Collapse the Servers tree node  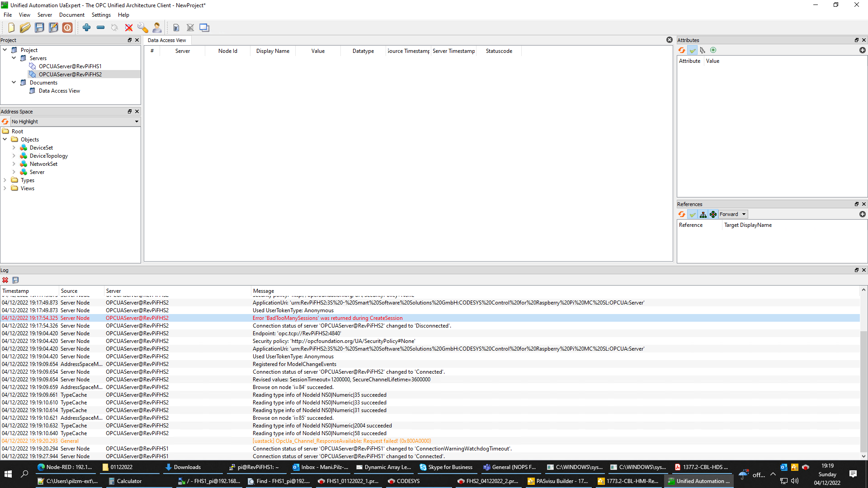[x=14, y=58]
